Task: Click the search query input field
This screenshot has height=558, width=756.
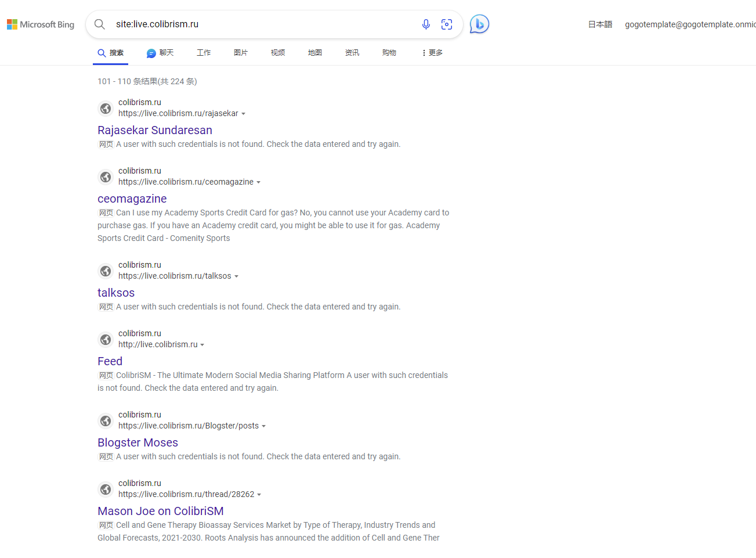Action: 264,24
